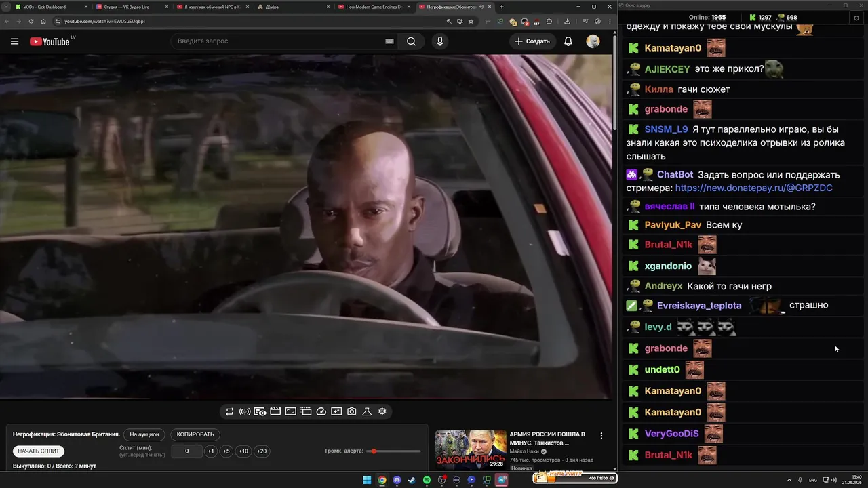Open the browser downloads icon
868x488 pixels.
[567, 21]
